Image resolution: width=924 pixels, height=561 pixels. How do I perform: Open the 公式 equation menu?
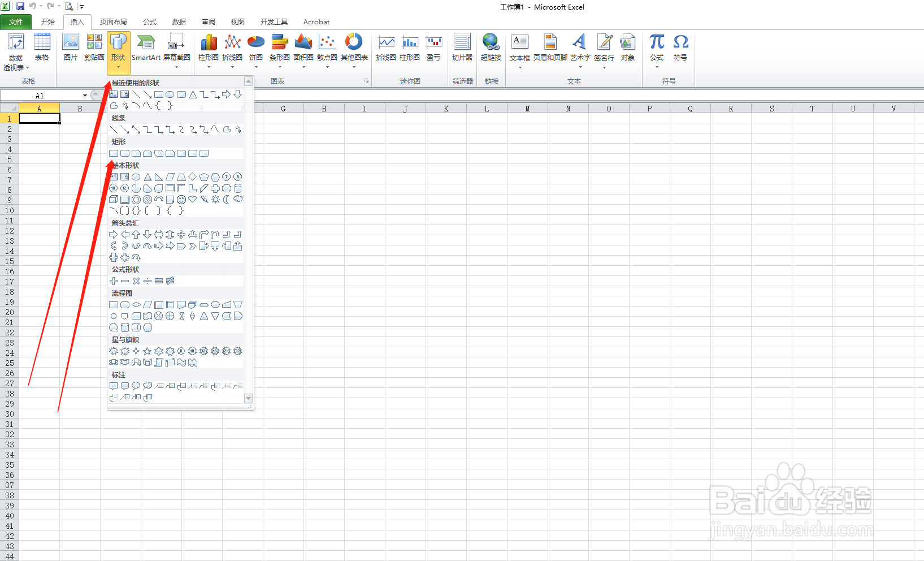657,51
